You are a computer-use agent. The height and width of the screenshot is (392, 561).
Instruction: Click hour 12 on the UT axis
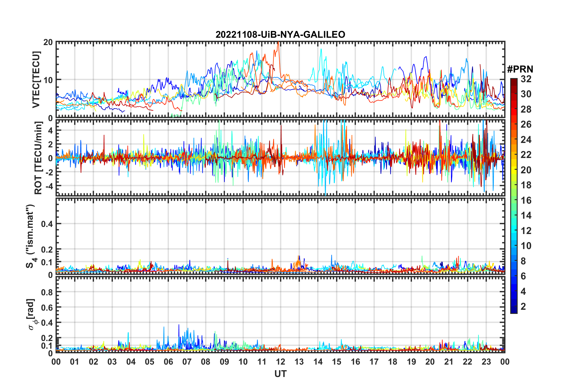tap(280, 362)
